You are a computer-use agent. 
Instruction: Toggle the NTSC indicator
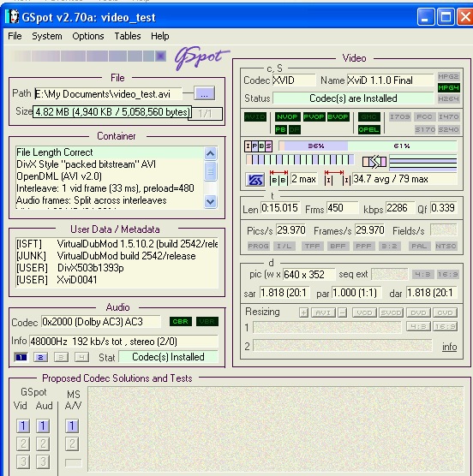[446, 246]
